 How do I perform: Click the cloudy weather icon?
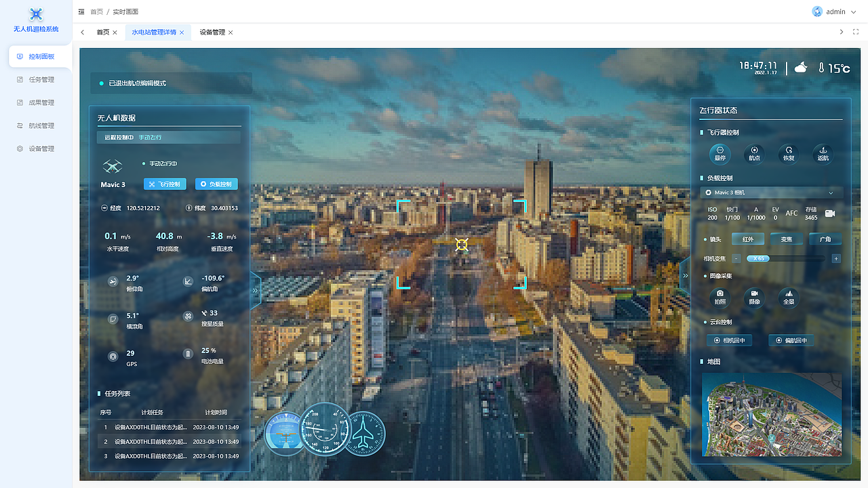[x=801, y=68]
